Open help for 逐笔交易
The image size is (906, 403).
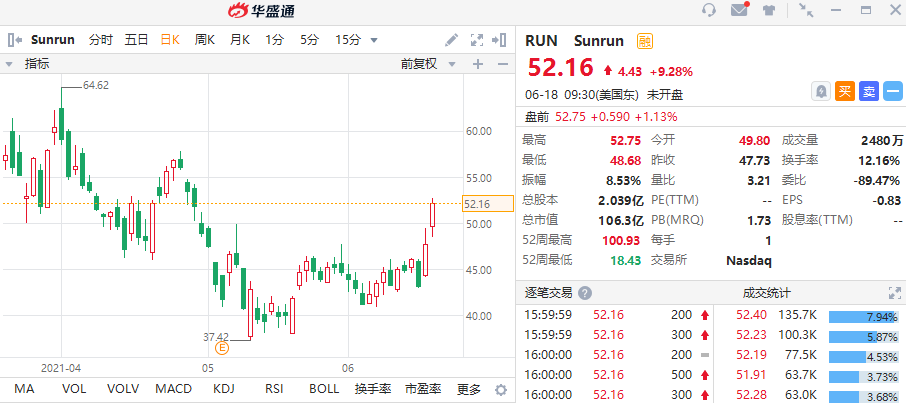click(x=585, y=293)
